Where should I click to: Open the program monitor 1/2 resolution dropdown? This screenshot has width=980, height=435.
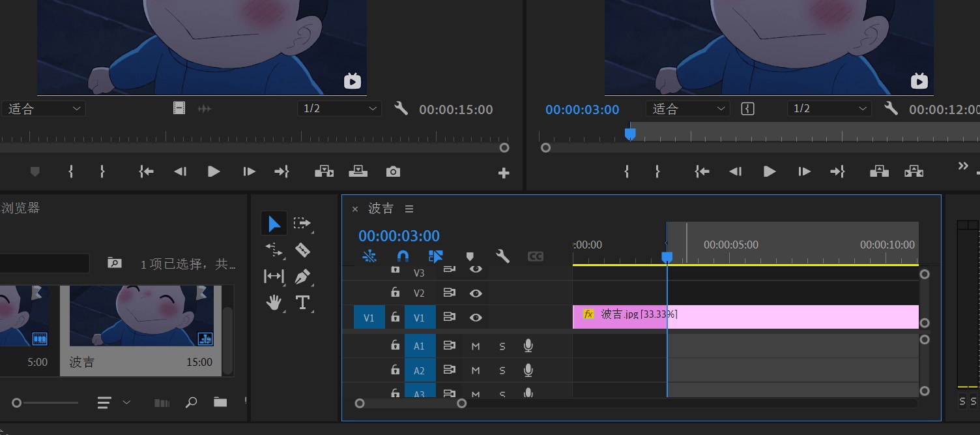(x=829, y=108)
